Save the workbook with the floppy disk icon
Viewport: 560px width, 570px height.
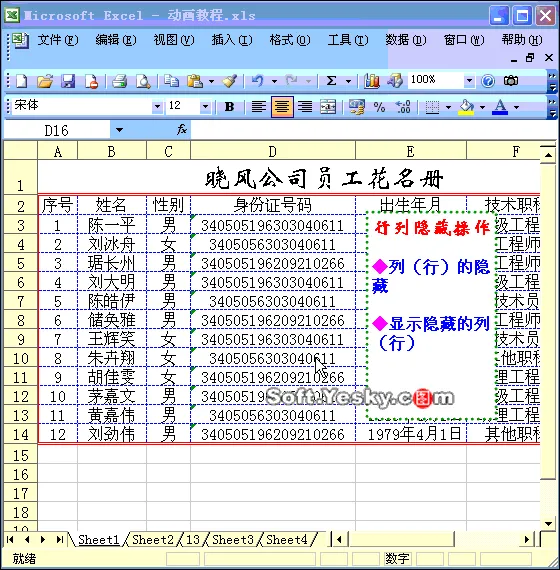pyautogui.click(x=68, y=81)
